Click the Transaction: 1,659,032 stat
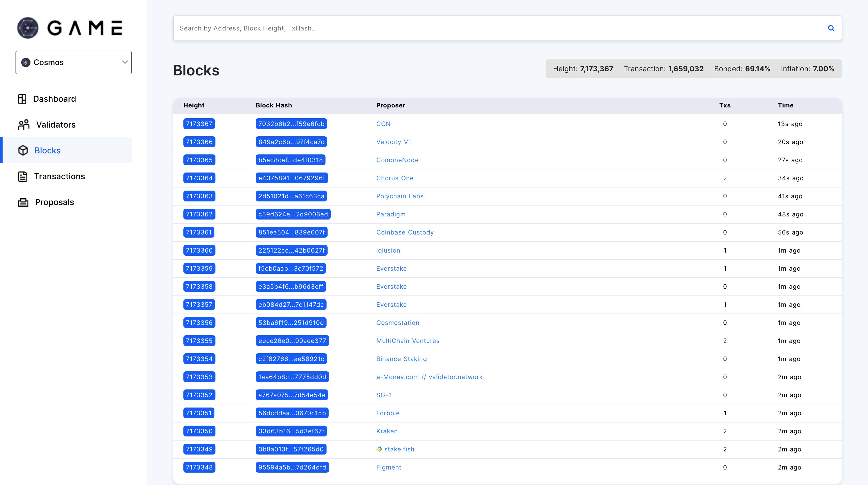Viewport: 868px width, 485px height. 663,69
